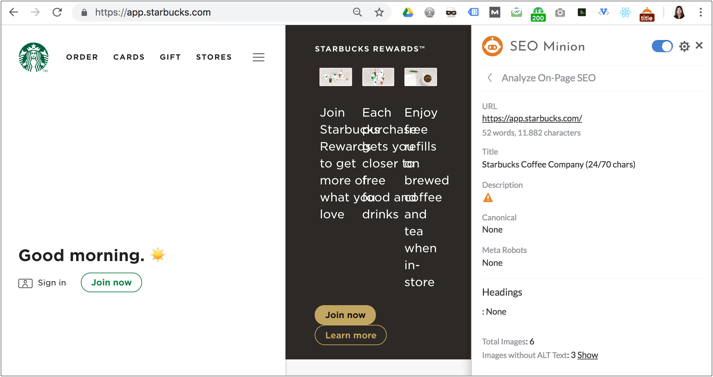Click the 52 words character count text

point(531,133)
